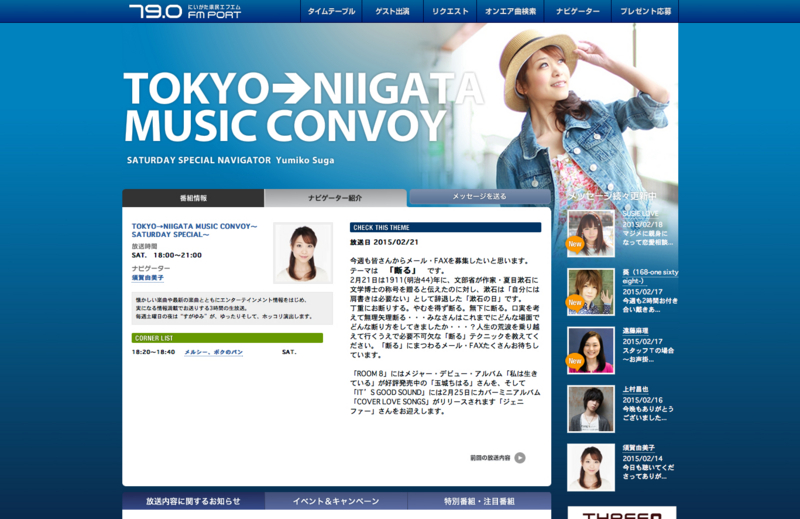Click navigator portrait photo in program info

303,253
